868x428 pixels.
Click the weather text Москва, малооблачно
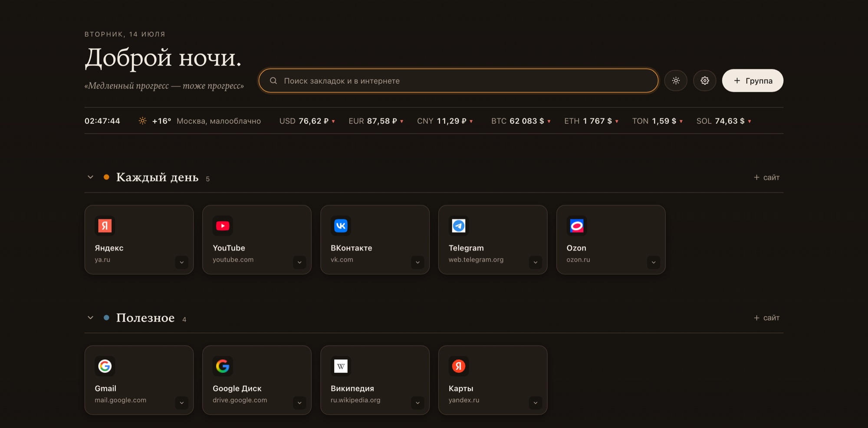(219, 121)
